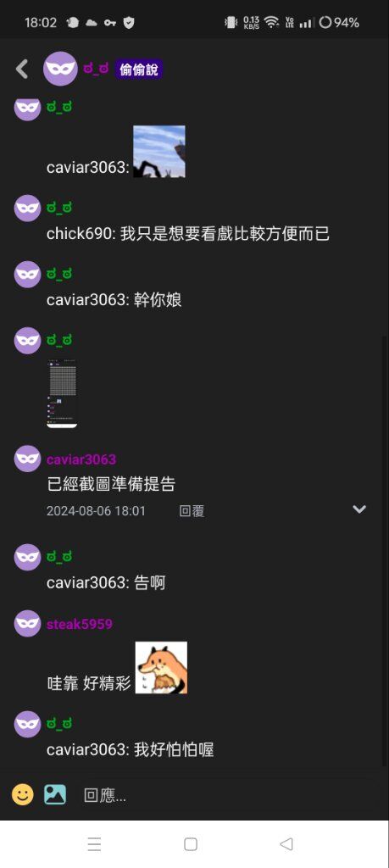Tap the timestamp 2024-08-06 18:01
This screenshot has height=868, width=389.
(x=96, y=511)
